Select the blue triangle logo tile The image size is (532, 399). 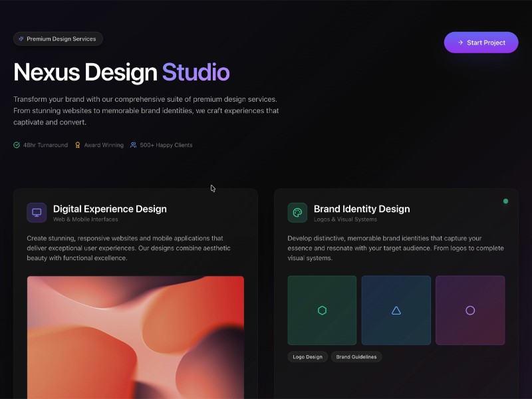pos(396,310)
